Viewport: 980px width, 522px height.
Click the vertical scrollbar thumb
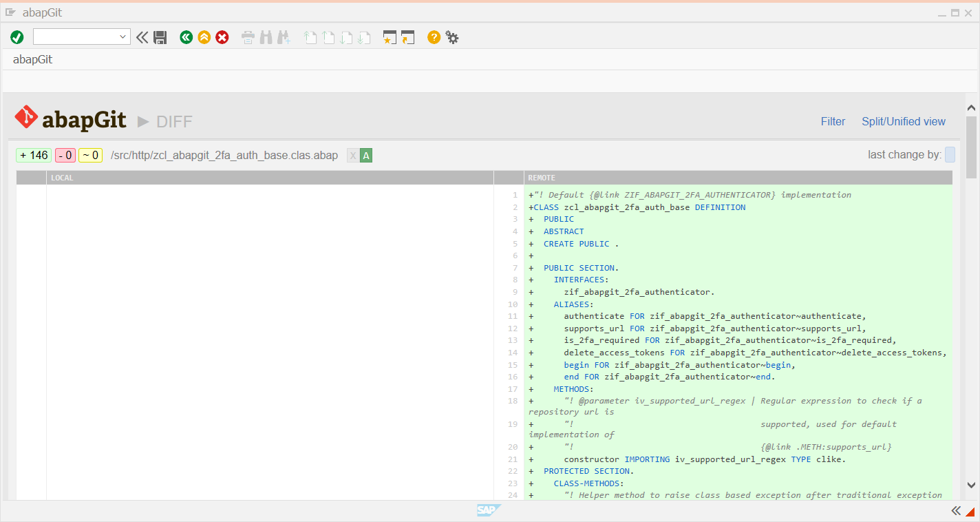pos(971,148)
